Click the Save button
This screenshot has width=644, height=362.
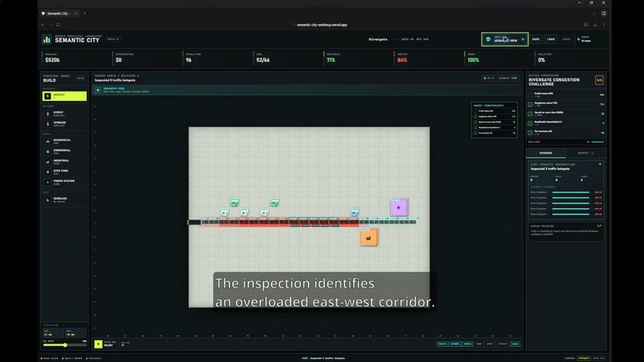coord(536,39)
